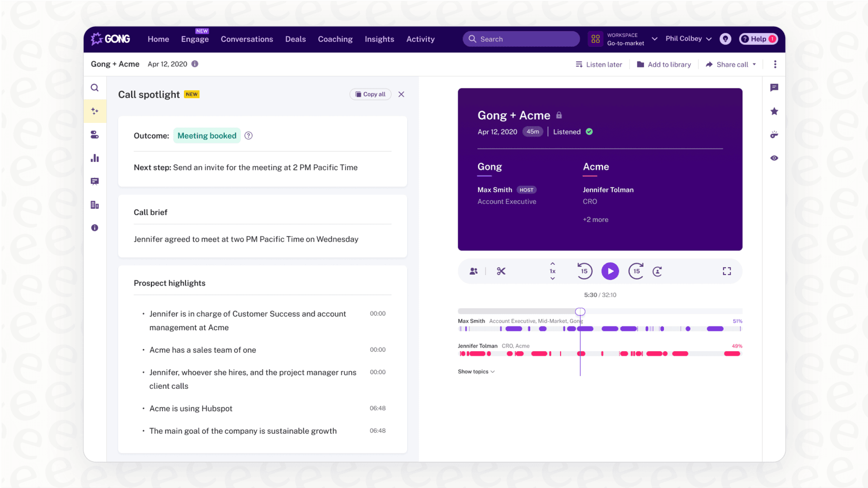Open the search panel in the left sidebar
This screenshot has width=868, height=488.
[x=95, y=87]
